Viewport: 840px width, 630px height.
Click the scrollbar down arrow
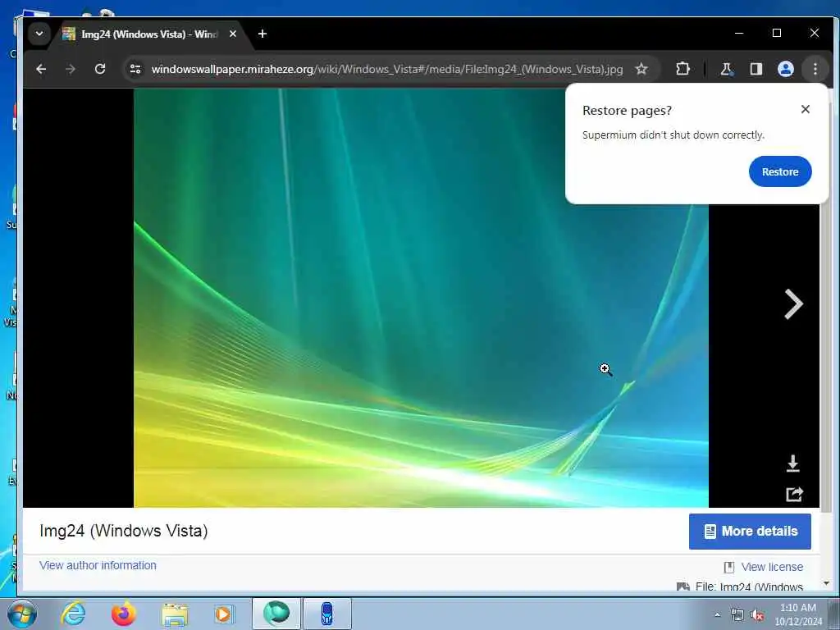(x=826, y=583)
